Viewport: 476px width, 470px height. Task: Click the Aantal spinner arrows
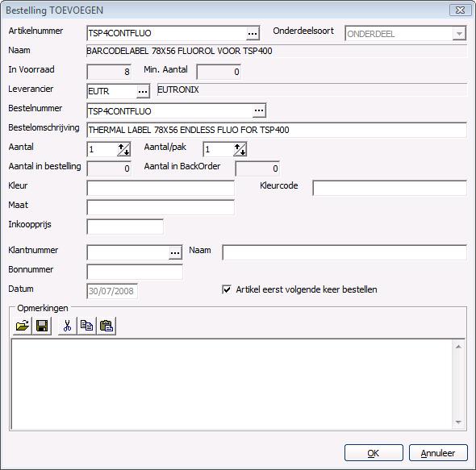(x=124, y=149)
